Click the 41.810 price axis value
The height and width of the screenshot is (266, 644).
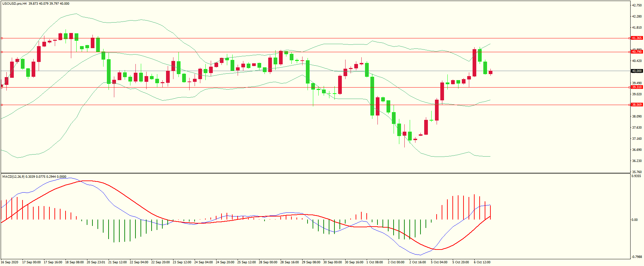coord(637,28)
